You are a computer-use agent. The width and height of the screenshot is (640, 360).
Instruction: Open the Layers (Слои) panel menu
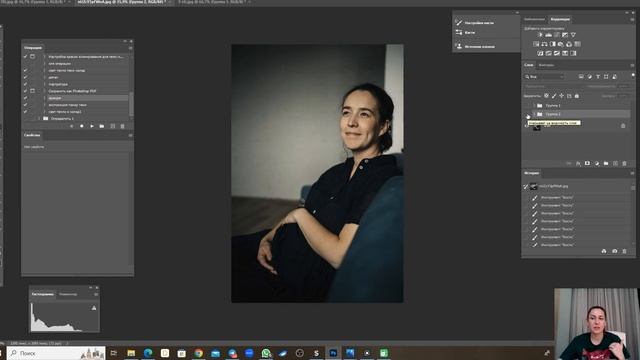point(632,65)
